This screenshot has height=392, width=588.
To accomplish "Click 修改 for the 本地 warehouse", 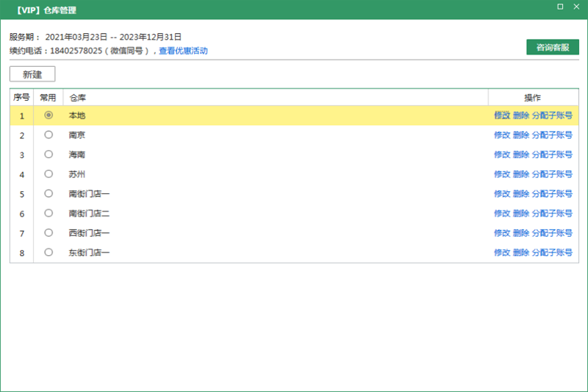I will tap(502, 115).
